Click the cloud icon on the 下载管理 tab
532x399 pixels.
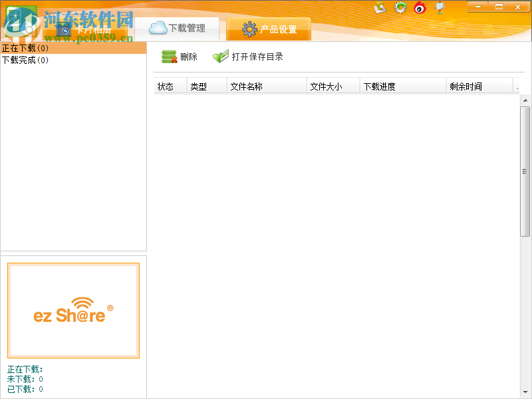(158, 29)
